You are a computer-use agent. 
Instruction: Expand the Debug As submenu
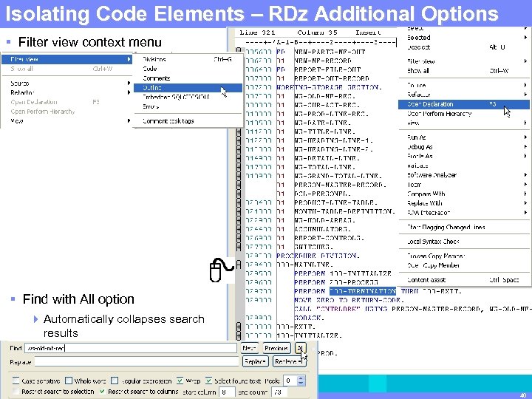click(x=464, y=147)
